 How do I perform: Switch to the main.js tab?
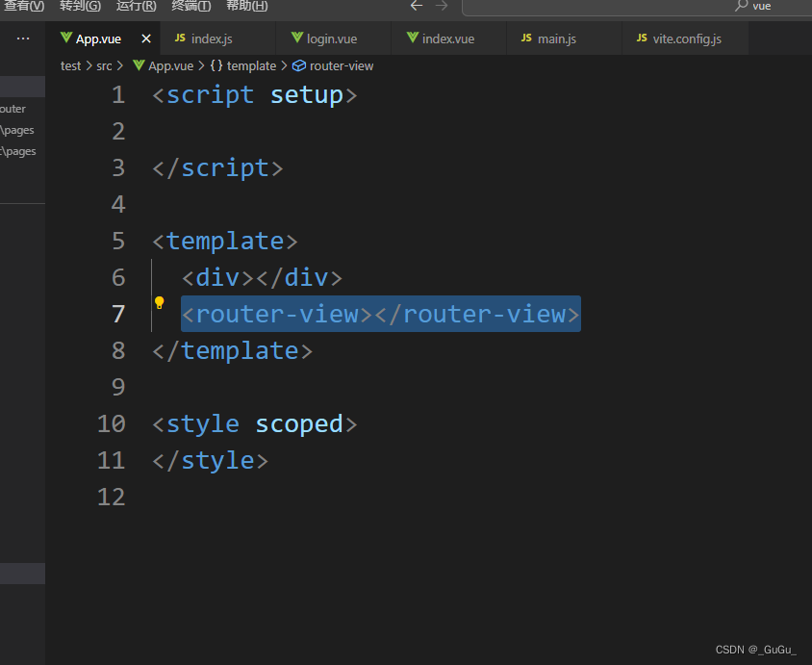[x=564, y=38]
